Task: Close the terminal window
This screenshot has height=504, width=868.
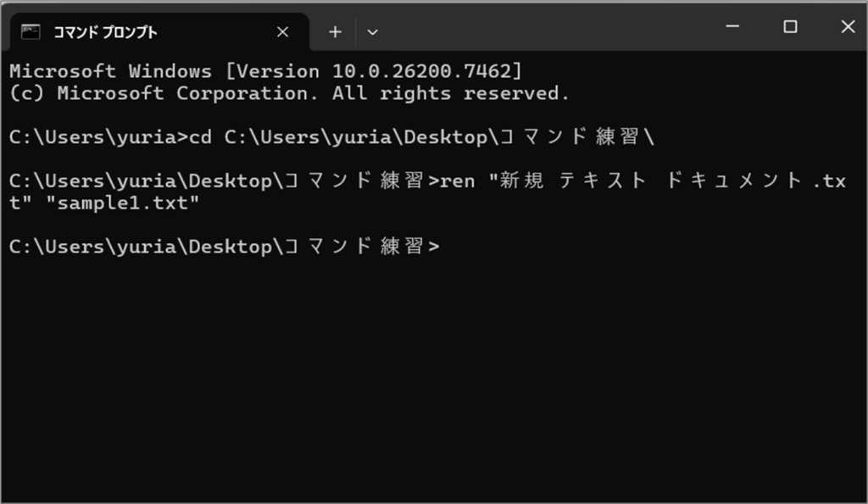Action: pyautogui.click(x=847, y=27)
